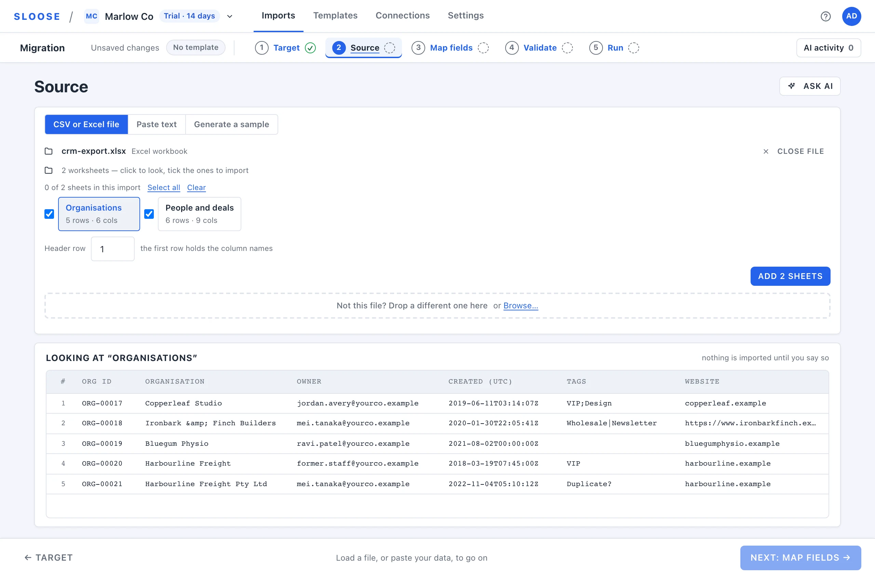
Task: Click the folder icon beside 2 worksheets
Action: click(49, 170)
